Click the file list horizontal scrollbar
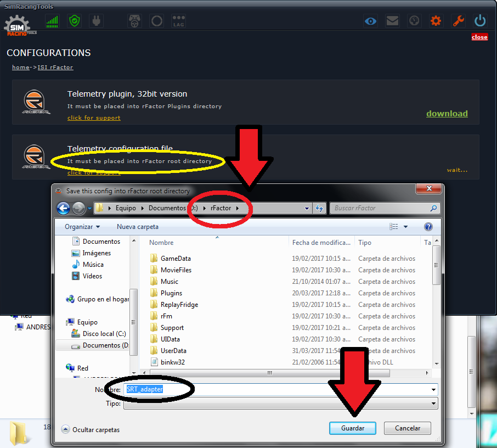This screenshot has width=497, height=448. (x=270, y=373)
